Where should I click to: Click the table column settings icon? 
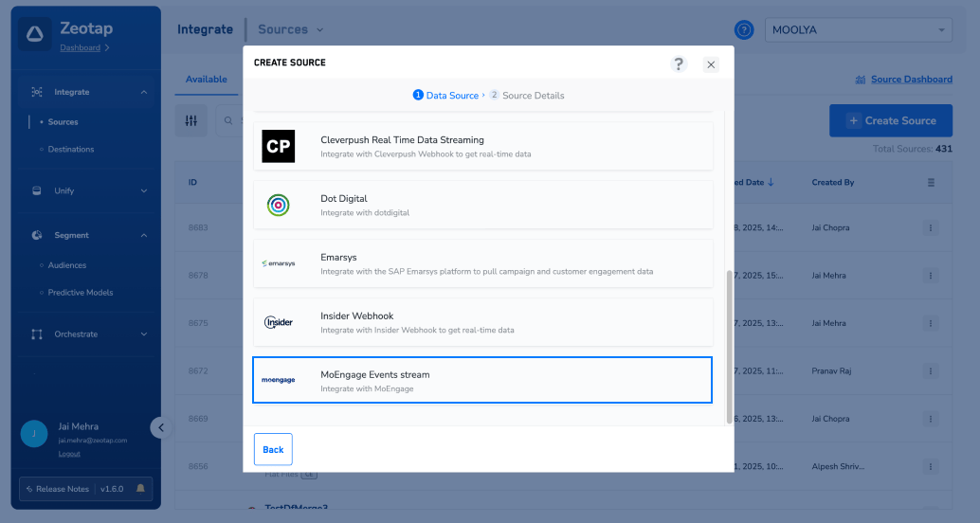point(931,183)
